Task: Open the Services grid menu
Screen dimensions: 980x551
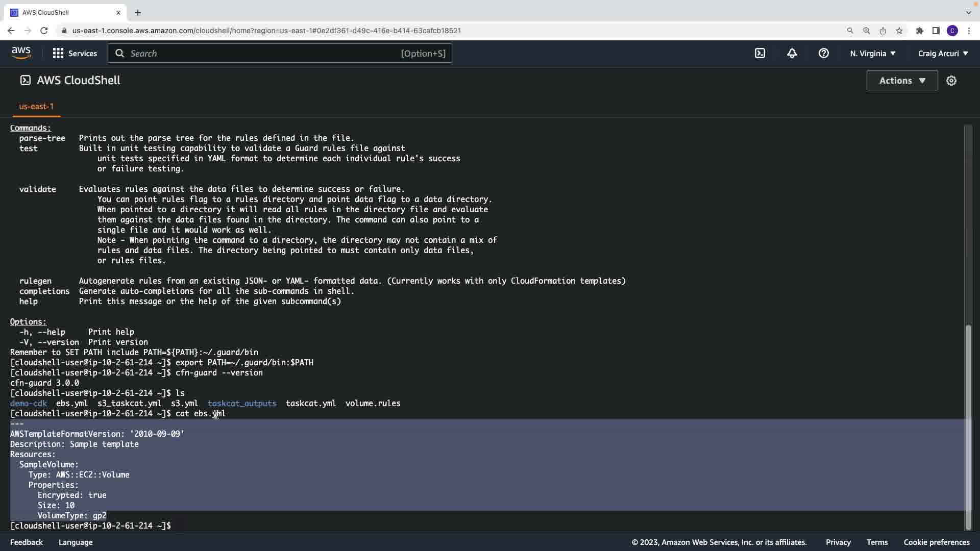Action: click(75, 53)
